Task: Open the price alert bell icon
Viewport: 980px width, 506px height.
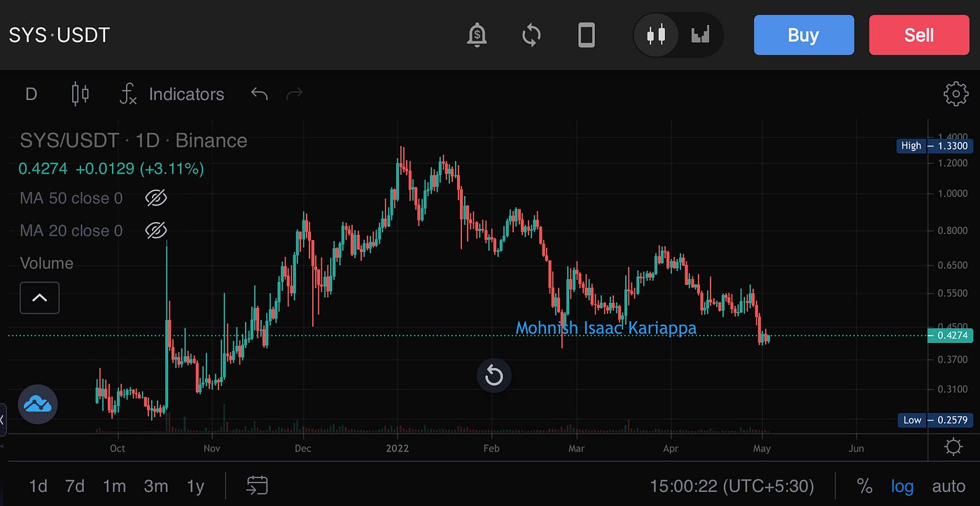Action: tap(477, 34)
